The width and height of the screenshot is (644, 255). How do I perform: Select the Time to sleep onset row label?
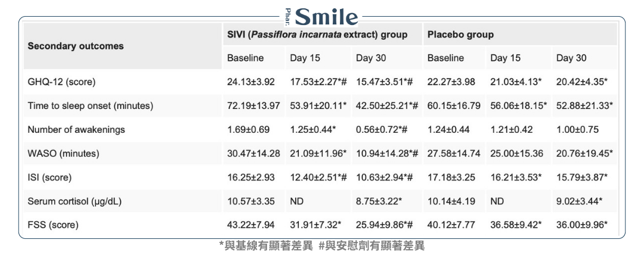[90, 105]
